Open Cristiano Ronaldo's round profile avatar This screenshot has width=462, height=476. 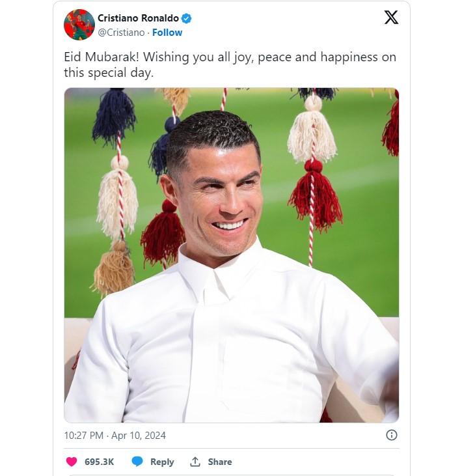pyautogui.click(x=79, y=25)
